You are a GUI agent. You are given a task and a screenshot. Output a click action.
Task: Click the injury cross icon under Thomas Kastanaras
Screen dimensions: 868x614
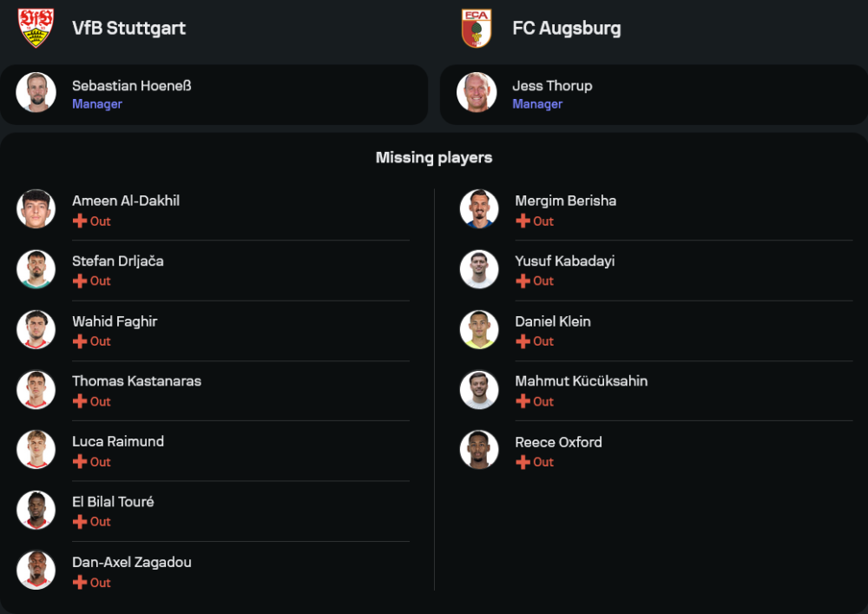point(80,401)
